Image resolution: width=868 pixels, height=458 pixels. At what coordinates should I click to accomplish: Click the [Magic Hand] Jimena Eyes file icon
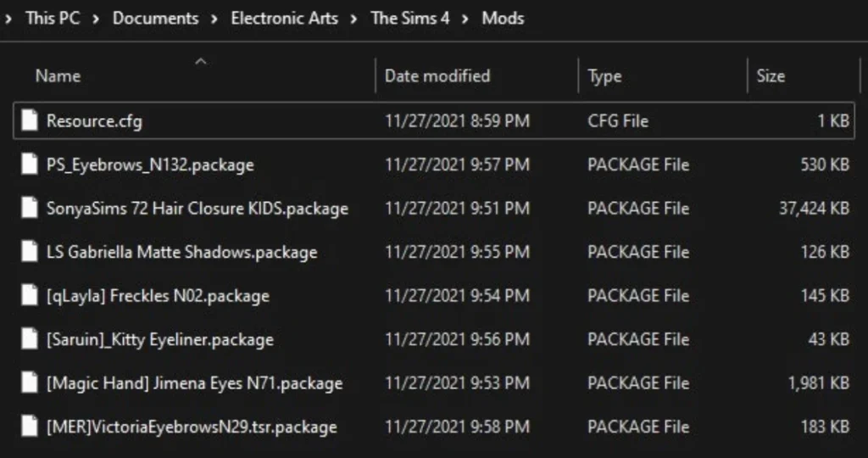(x=30, y=383)
